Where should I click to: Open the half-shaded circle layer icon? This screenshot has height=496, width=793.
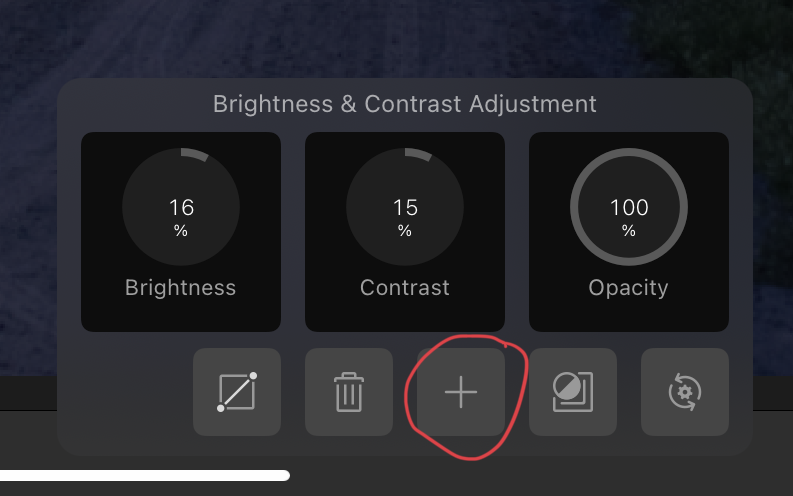(x=573, y=392)
